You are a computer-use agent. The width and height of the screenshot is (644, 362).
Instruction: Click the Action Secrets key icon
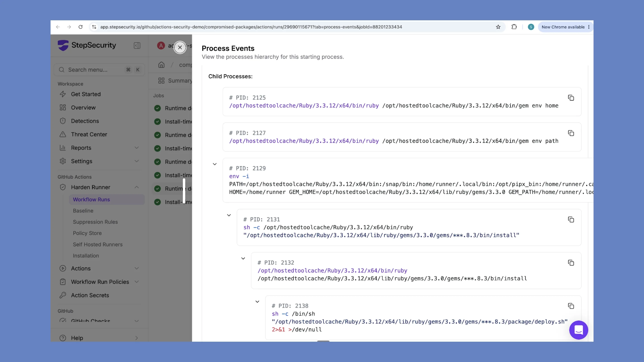point(63,295)
